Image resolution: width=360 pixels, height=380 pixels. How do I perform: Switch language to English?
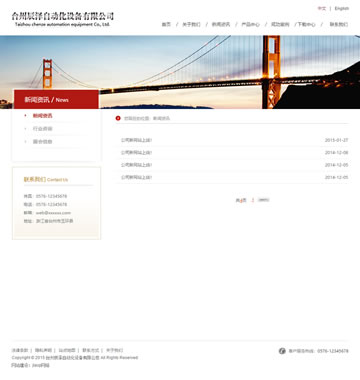click(x=342, y=8)
